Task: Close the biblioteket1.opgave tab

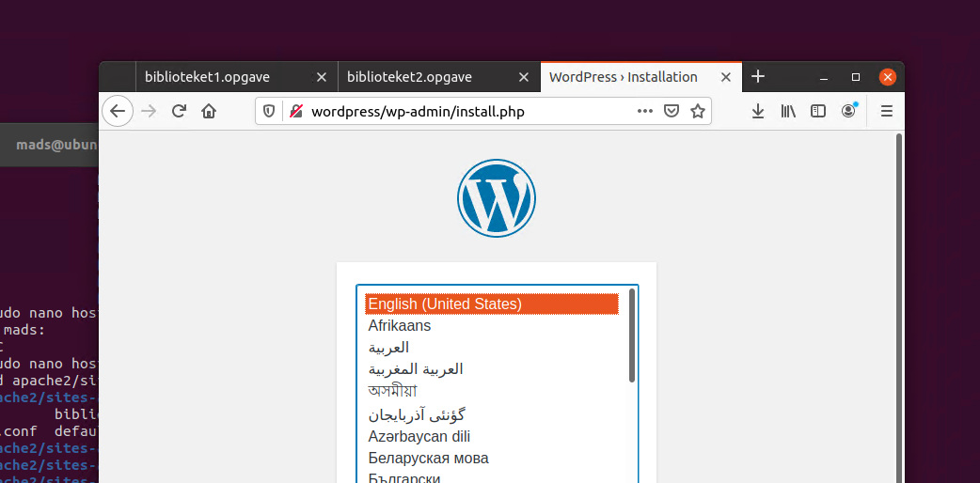Action: click(x=322, y=77)
